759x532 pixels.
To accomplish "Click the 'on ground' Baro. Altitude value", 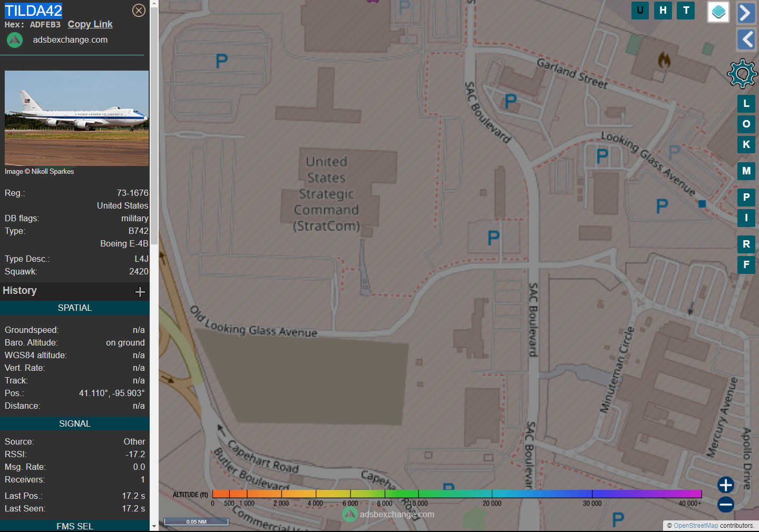I will click(x=125, y=343).
